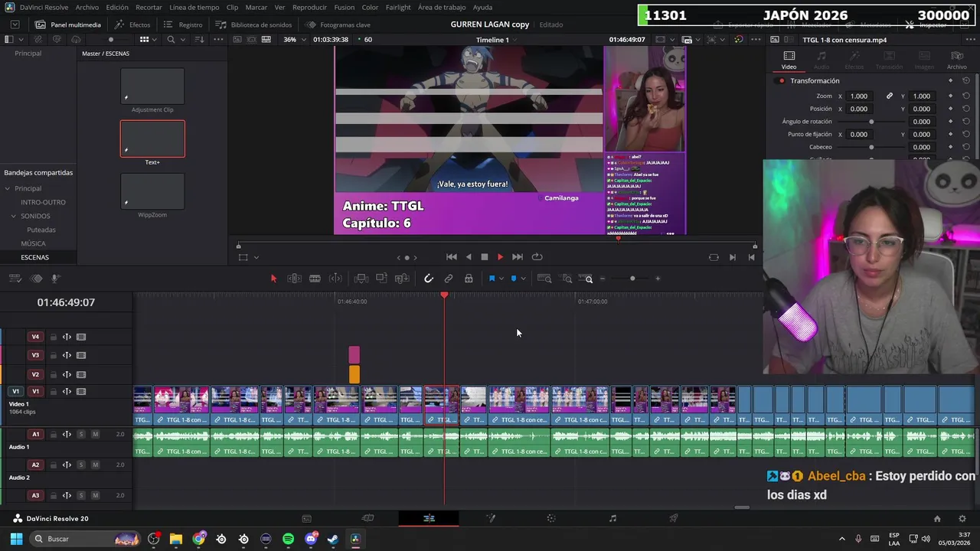Screen dimensions: 980x551
Task: Click the timeline zoom-out minus icon
Action: point(603,279)
